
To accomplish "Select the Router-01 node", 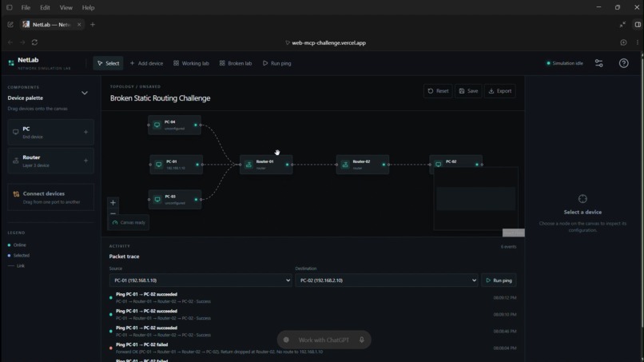I will tap(266, 165).
